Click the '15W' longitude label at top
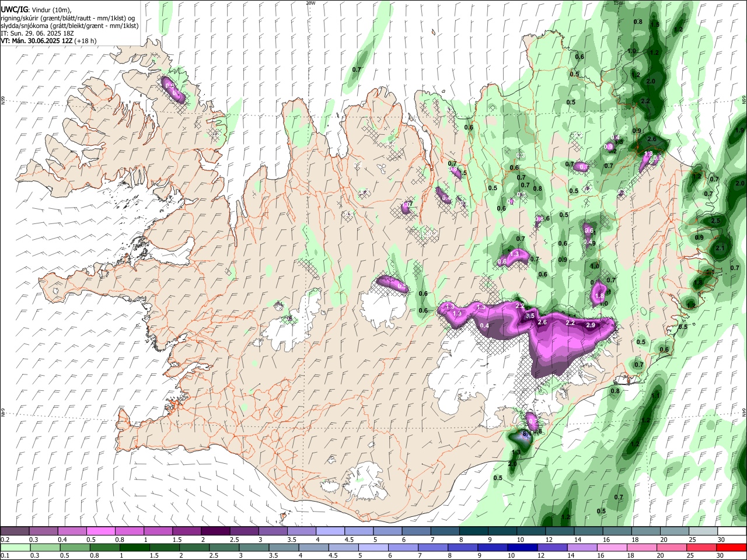This screenshot has height=560, width=747. pyautogui.click(x=619, y=3)
